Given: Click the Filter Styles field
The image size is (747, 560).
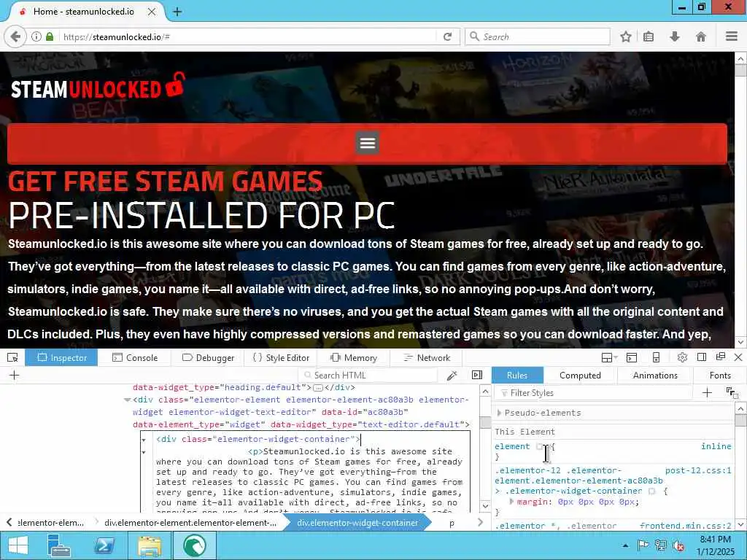Looking at the screenshot, I should [x=593, y=393].
